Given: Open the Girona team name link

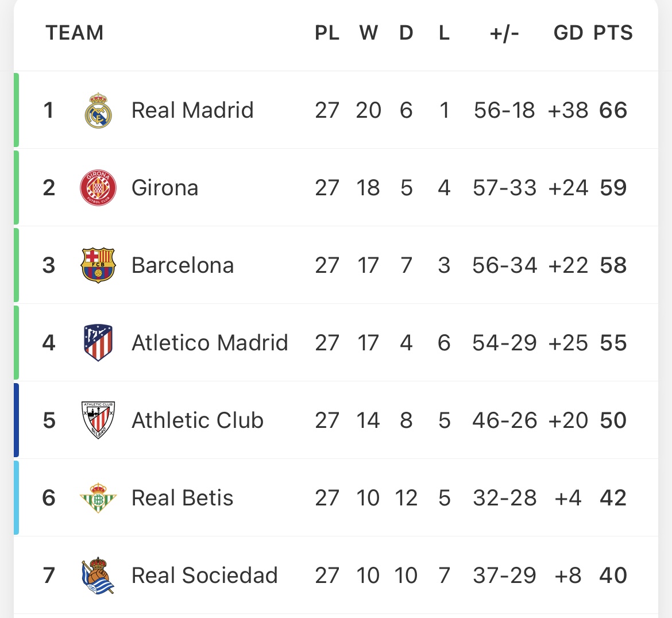Looking at the screenshot, I should [x=165, y=188].
